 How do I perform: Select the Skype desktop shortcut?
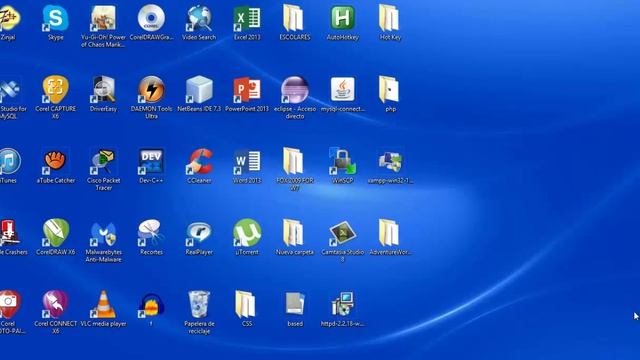56,19
